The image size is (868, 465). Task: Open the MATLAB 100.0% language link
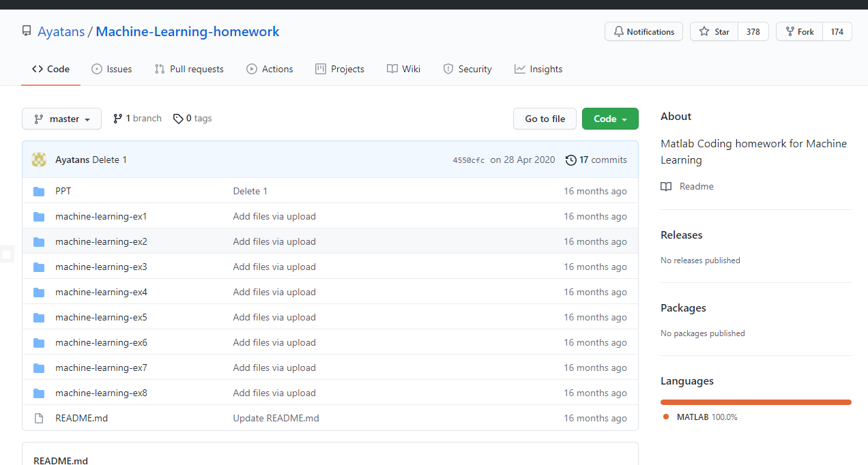coord(700,417)
